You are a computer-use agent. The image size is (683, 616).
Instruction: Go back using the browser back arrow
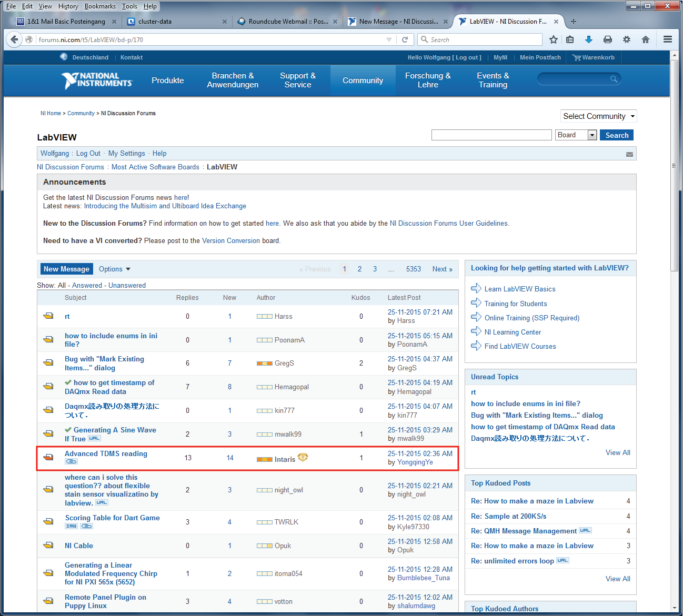point(14,39)
